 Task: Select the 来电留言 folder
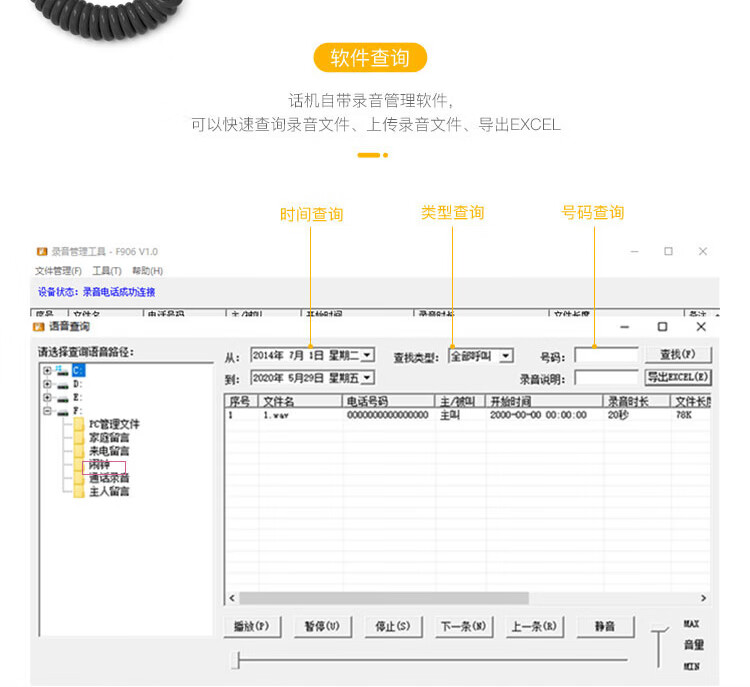[x=108, y=451]
